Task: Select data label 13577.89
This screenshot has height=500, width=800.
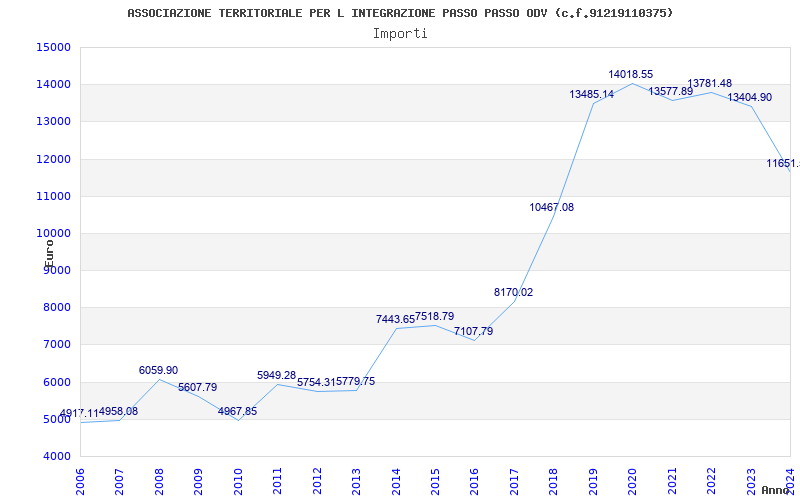Action: (670, 91)
